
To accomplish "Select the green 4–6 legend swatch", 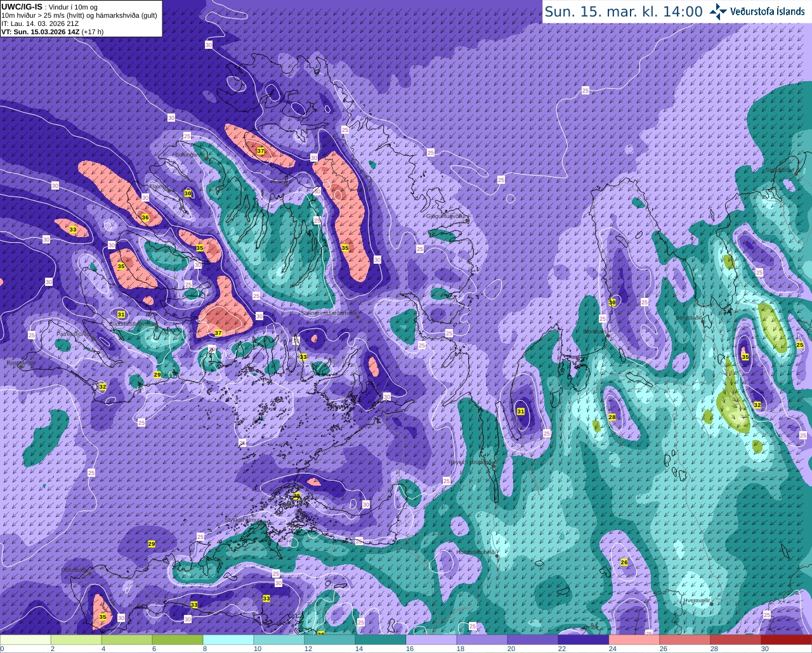I will [x=127, y=640].
